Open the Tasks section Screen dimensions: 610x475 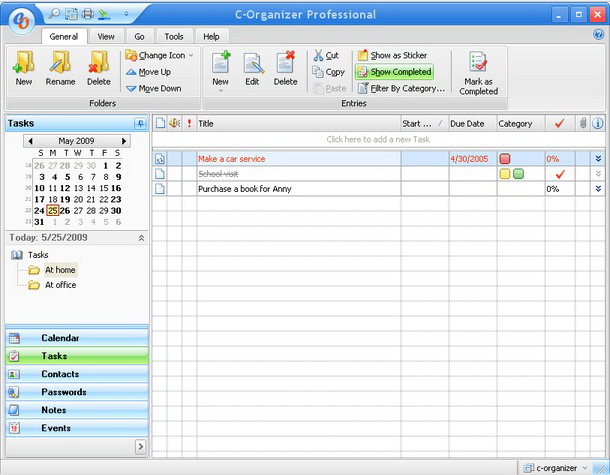(x=77, y=356)
